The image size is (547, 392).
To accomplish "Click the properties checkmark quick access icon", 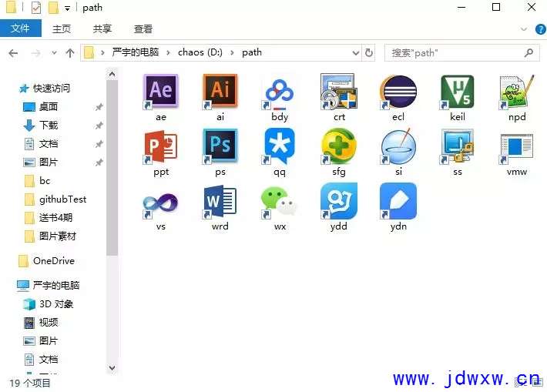I will click(x=36, y=8).
